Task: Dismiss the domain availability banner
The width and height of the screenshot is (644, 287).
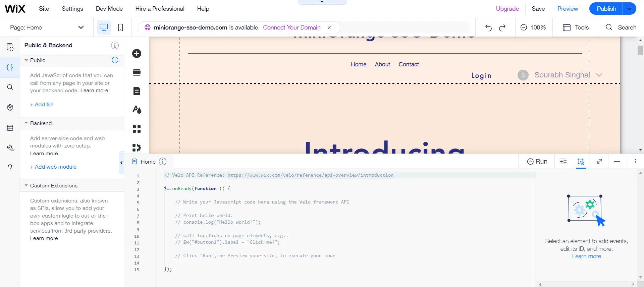Action: coord(329,27)
